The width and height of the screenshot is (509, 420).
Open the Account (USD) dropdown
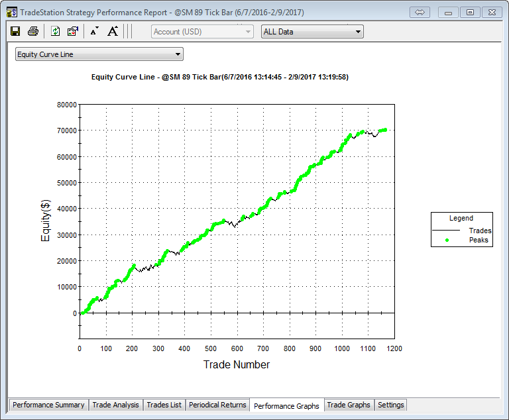tap(202, 31)
